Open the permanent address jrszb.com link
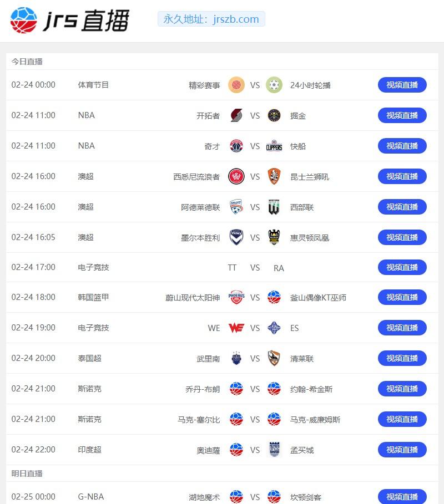 211,19
